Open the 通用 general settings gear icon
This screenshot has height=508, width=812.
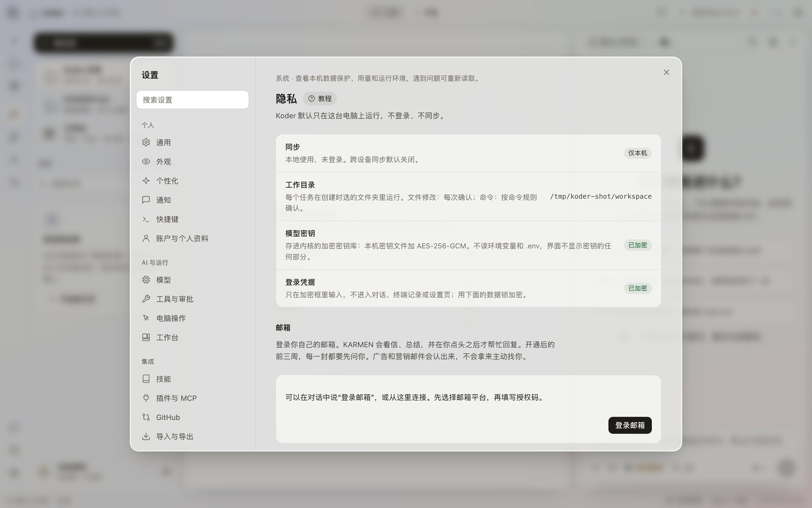(x=146, y=142)
